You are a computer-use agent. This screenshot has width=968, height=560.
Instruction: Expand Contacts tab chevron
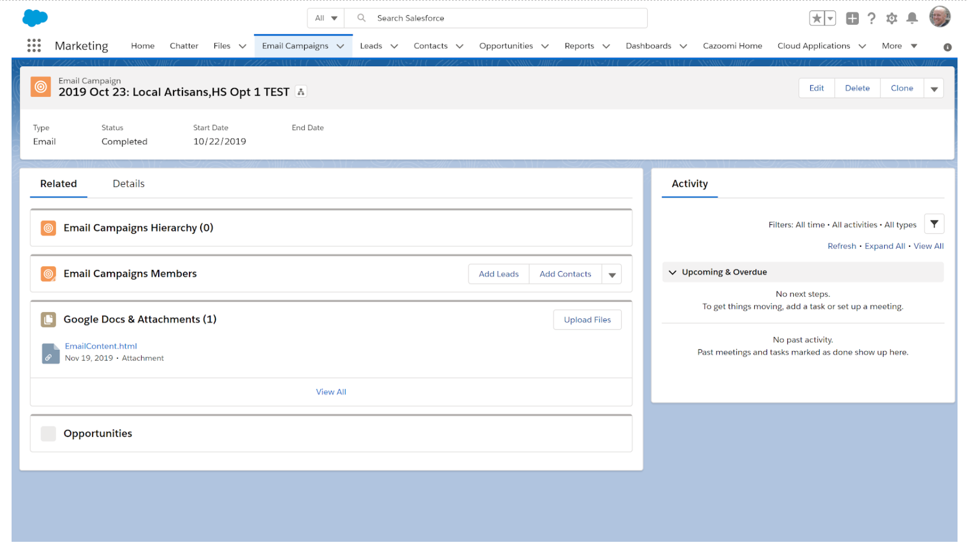point(460,46)
